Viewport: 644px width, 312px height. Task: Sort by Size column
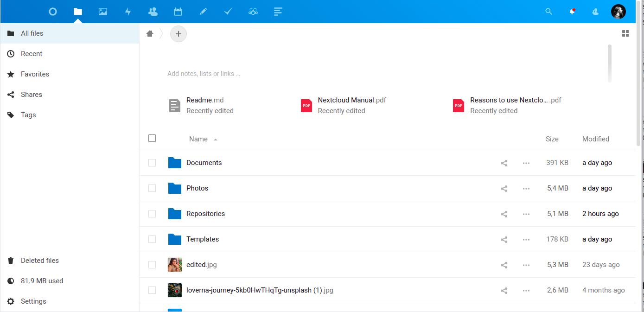[x=552, y=139]
